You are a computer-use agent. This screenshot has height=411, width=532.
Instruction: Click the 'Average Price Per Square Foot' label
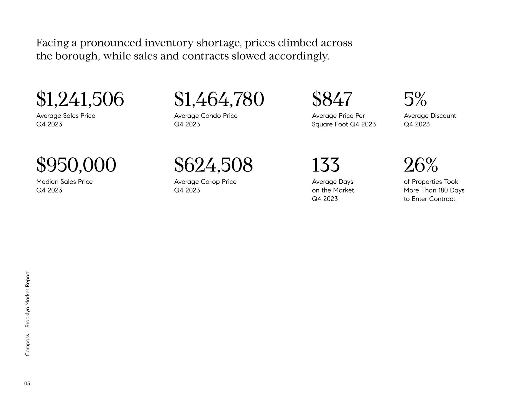click(344, 120)
